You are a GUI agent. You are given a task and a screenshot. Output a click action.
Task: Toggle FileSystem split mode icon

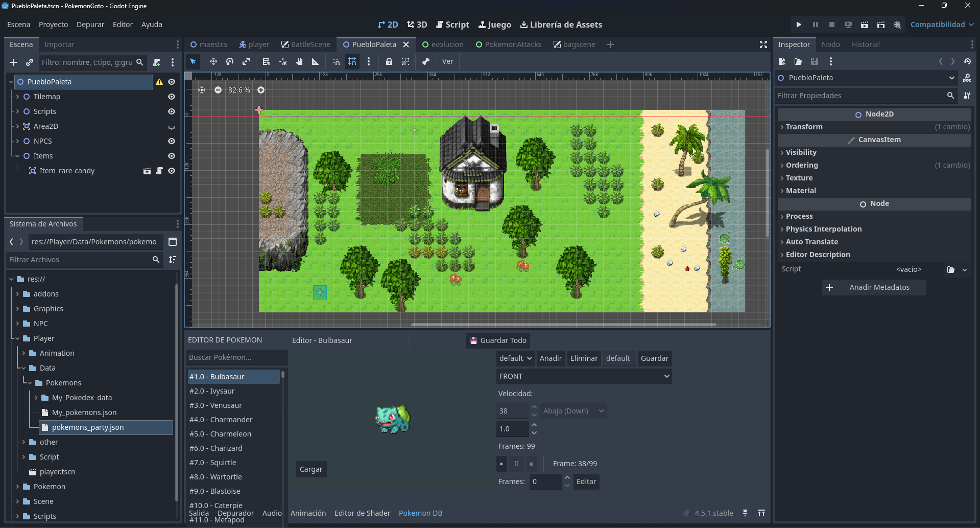173,242
